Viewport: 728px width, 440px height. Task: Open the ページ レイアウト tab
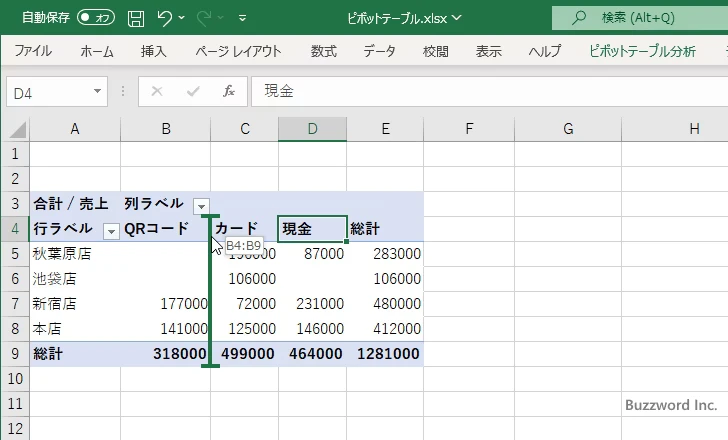[x=238, y=51]
